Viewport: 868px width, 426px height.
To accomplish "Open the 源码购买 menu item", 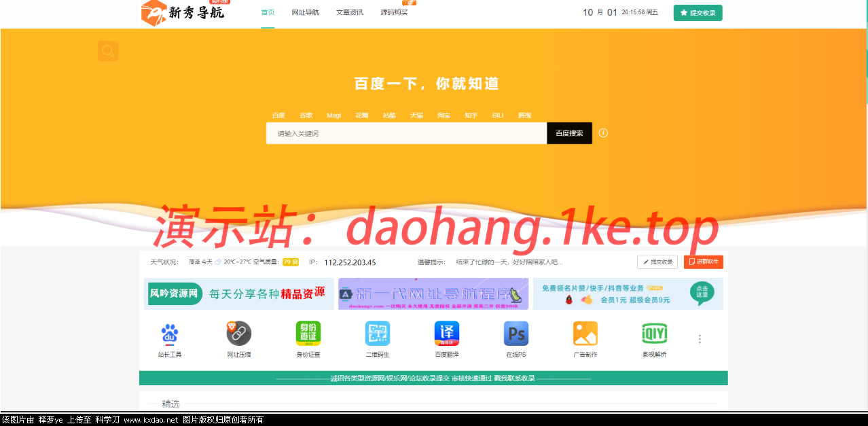I will coord(395,12).
